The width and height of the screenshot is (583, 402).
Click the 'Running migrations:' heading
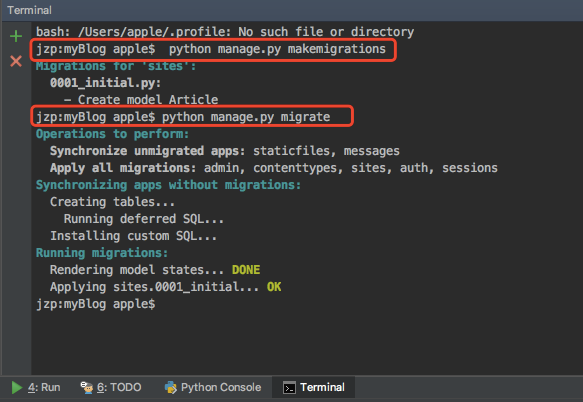(x=102, y=253)
